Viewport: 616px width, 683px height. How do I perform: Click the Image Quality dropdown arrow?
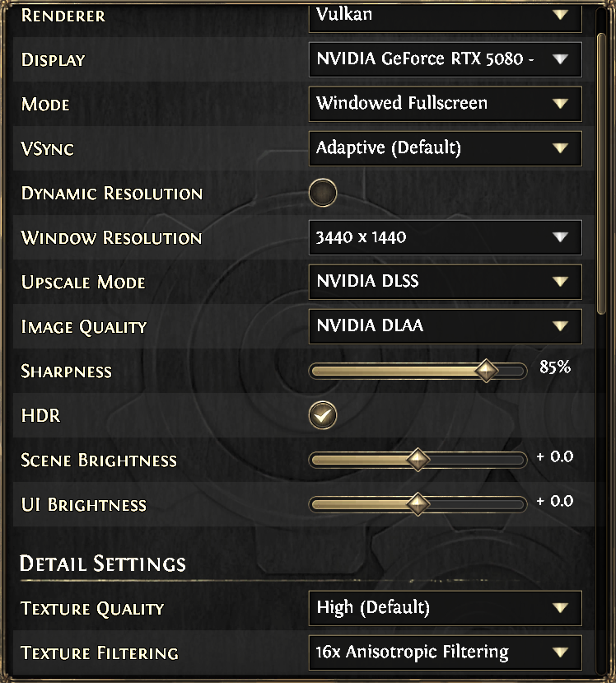(561, 326)
